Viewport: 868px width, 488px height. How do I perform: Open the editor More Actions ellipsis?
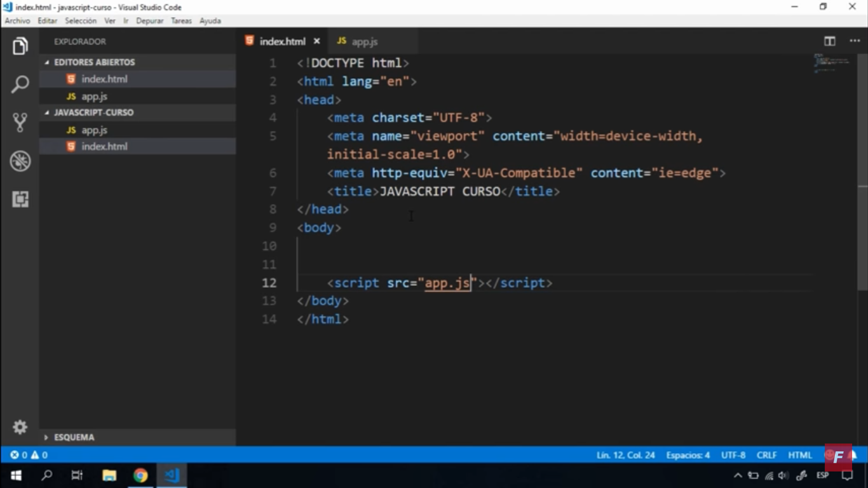[x=855, y=41]
